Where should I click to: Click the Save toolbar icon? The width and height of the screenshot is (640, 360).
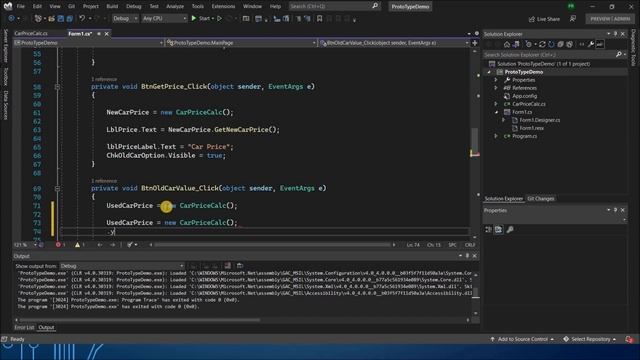pos(61,18)
